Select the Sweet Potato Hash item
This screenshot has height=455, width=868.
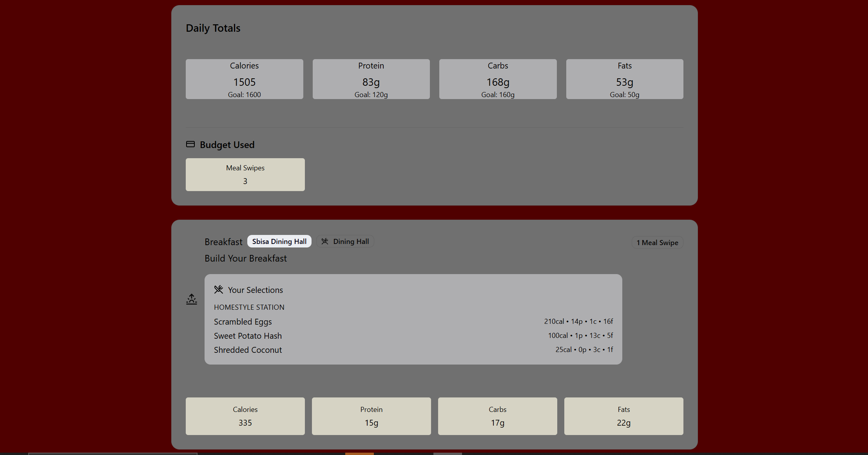(x=248, y=336)
